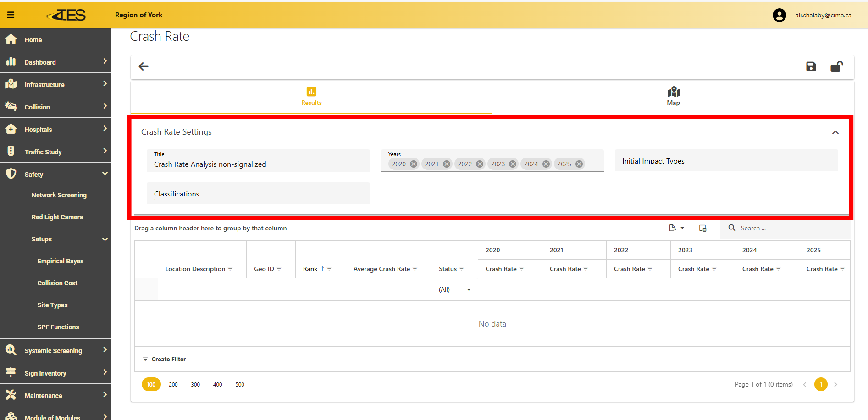Set page size to 200
868x420 pixels.
coord(173,385)
